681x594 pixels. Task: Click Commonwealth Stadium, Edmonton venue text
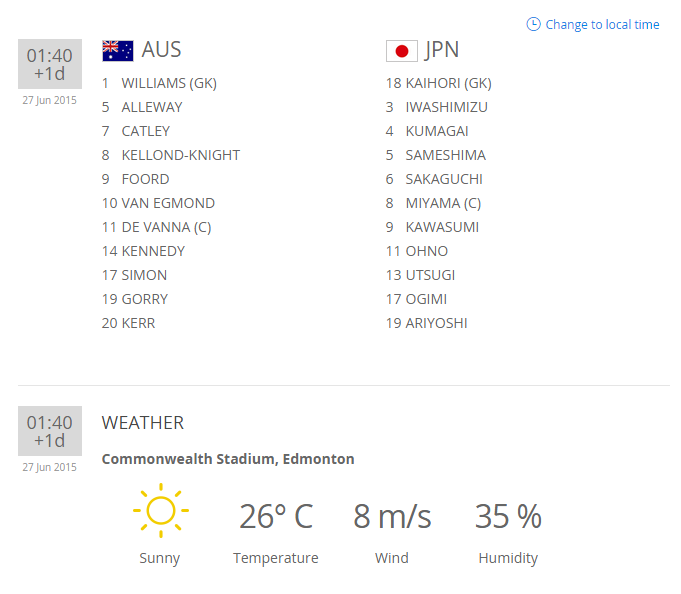(228, 459)
